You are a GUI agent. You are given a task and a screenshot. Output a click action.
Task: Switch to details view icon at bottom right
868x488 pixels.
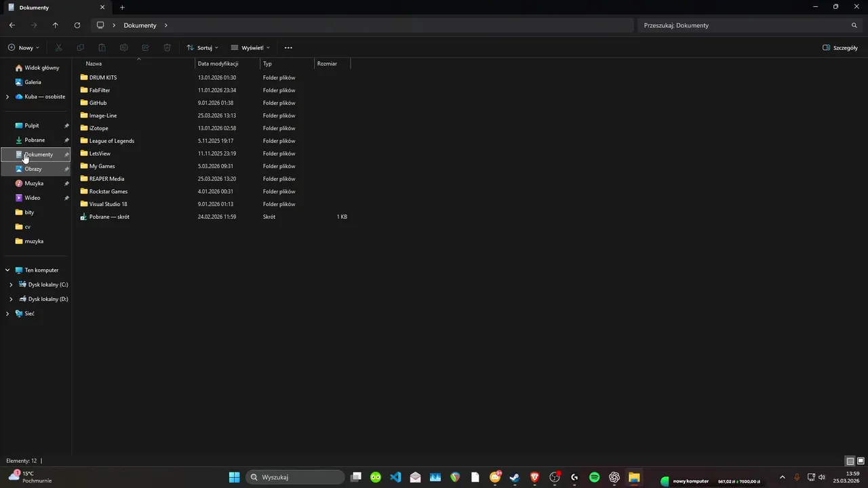(x=850, y=461)
